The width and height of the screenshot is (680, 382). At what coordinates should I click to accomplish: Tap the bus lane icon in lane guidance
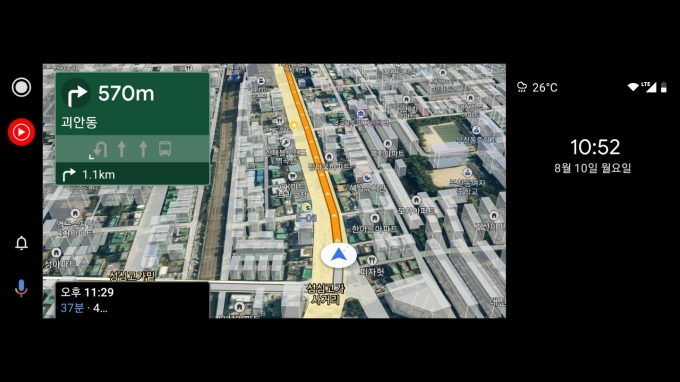pos(165,149)
